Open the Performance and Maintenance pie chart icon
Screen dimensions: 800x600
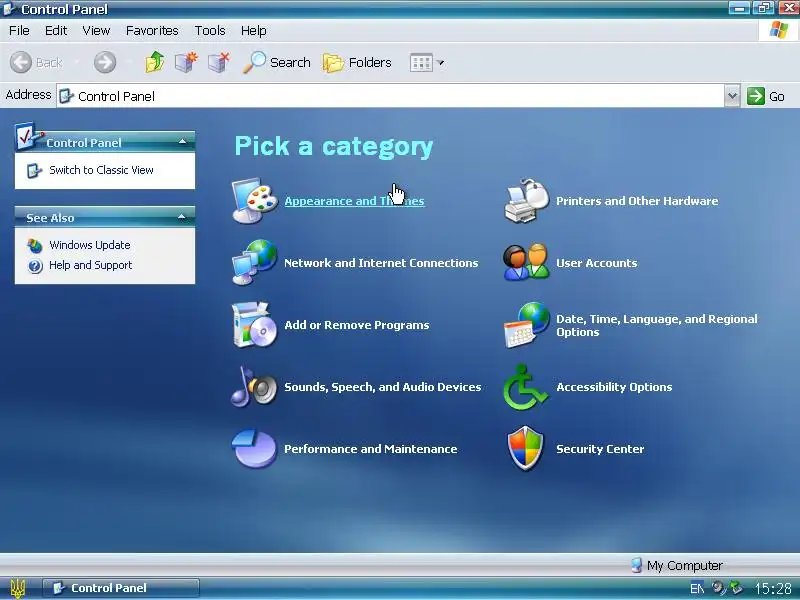[254, 448]
